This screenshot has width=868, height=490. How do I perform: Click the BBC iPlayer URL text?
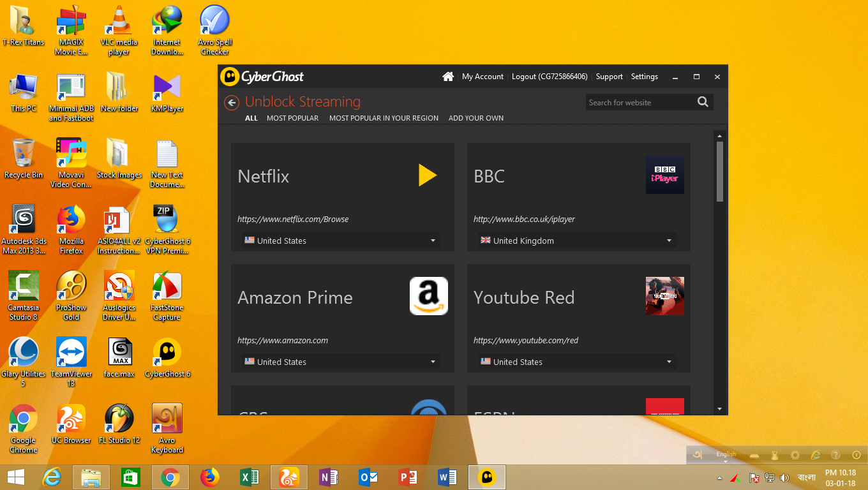coord(524,219)
